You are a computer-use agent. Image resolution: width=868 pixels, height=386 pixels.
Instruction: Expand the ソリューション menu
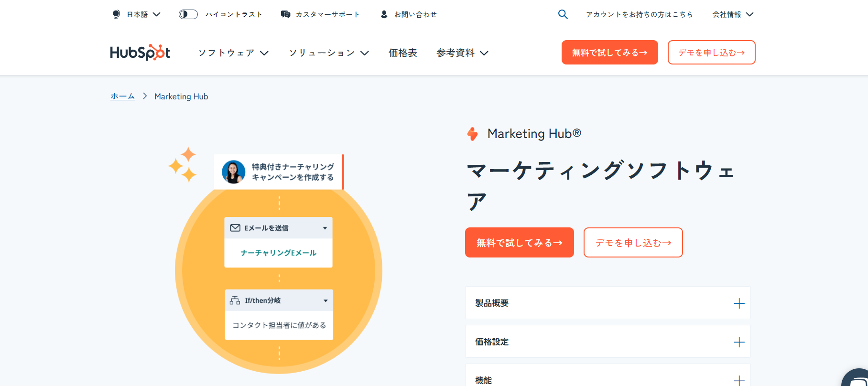(329, 53)
